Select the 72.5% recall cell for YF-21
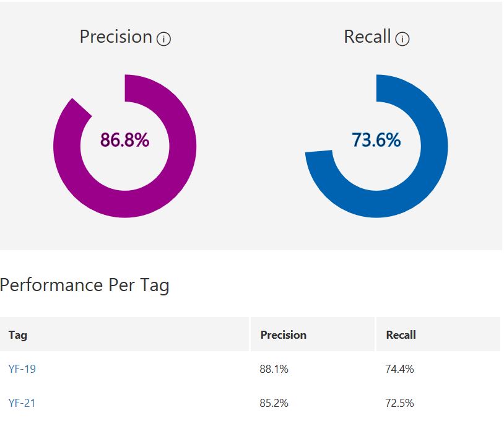 point(399,403)
